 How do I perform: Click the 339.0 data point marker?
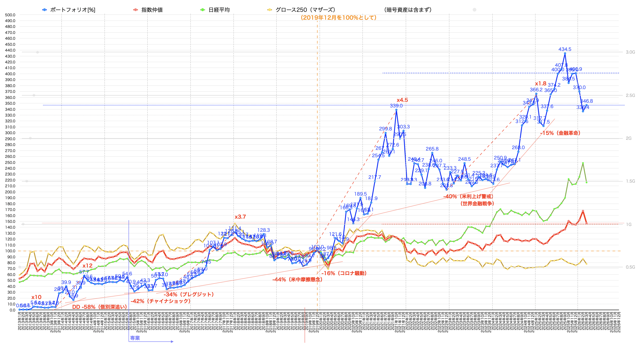[x=396, y=110]
